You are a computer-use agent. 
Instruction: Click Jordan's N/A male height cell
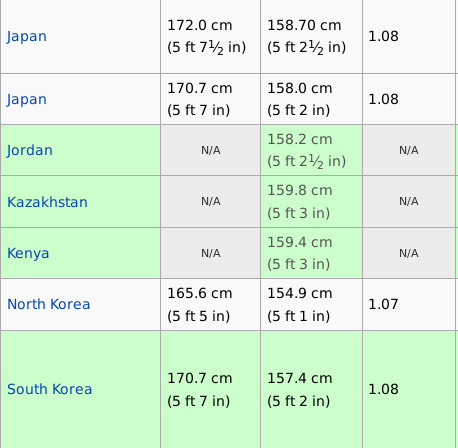(210, 150)
